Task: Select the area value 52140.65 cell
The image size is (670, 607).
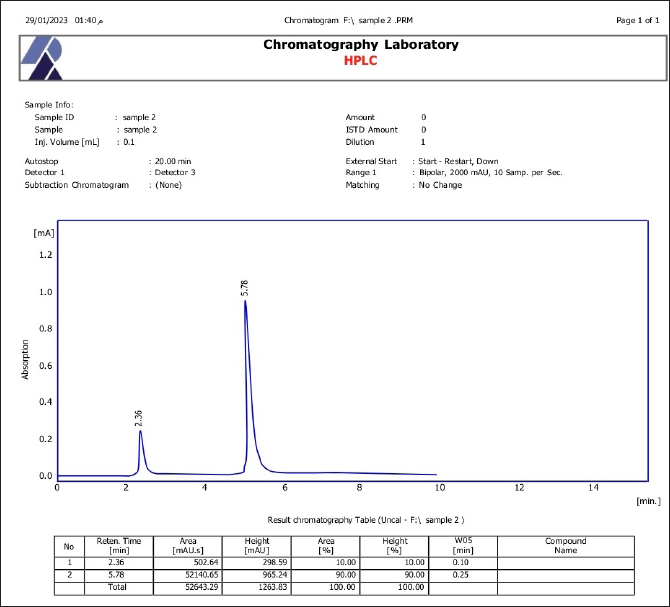Action: point(187,576)
